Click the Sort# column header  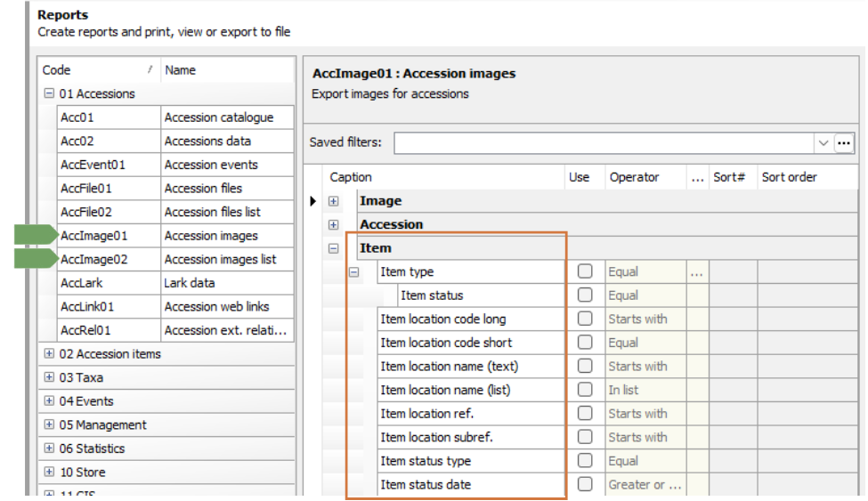[x=733, y=177]
